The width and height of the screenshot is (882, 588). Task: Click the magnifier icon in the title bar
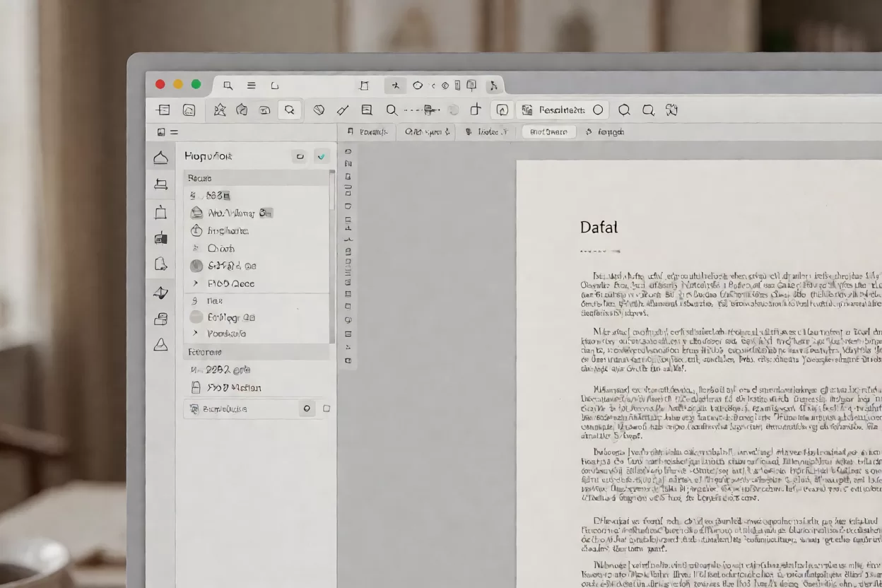point(228,86)
